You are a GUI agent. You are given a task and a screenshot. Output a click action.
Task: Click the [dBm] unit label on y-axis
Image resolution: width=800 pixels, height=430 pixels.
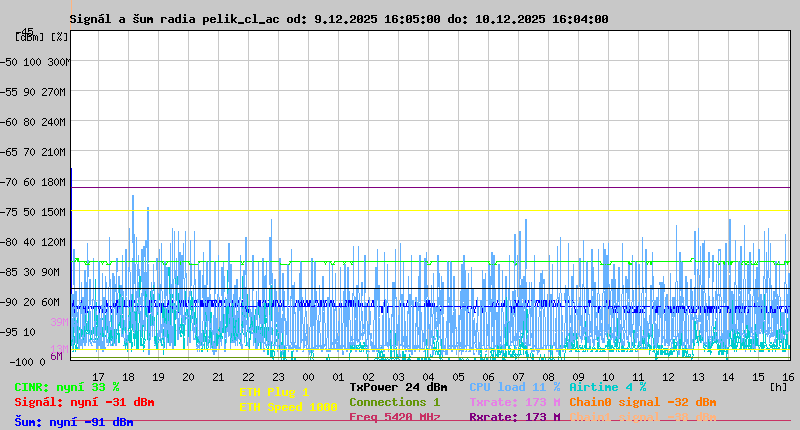click(30, 36)
